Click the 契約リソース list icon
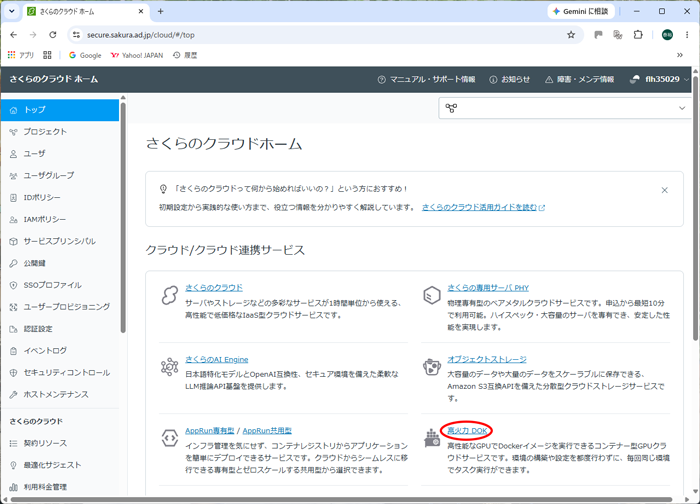This screenshot has width=700, height=504. tap(13, 443)
